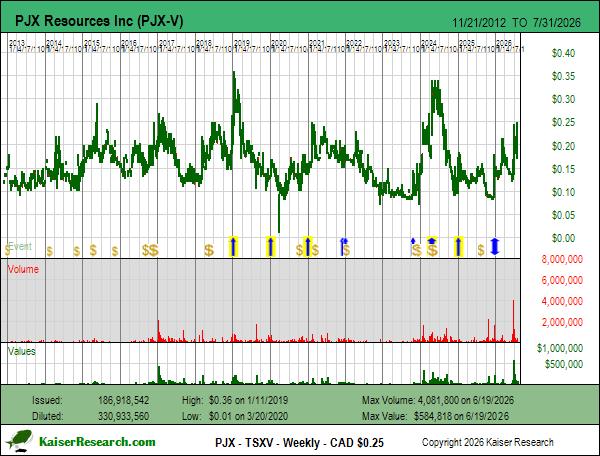
Task: Click the $0.40 price axis label
Action: (x=563, y=53)
